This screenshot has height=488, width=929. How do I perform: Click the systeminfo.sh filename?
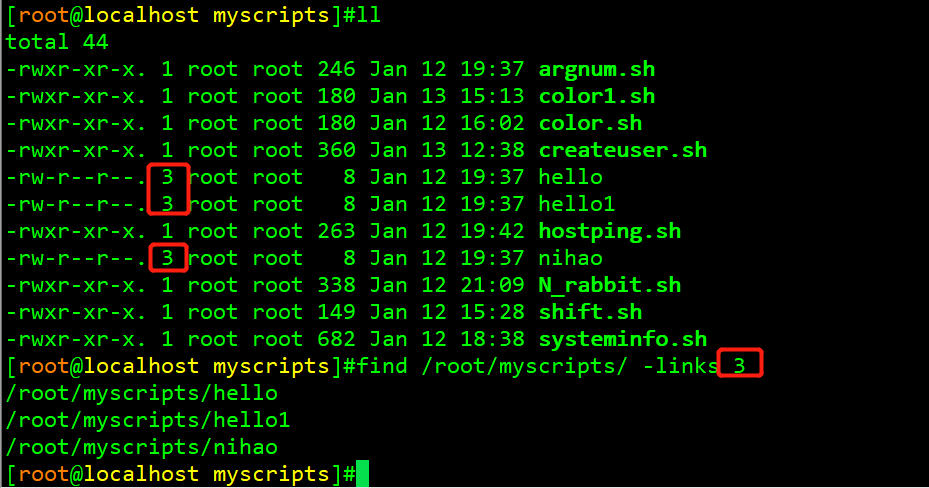pyautogui.click(x=622, y=339)
